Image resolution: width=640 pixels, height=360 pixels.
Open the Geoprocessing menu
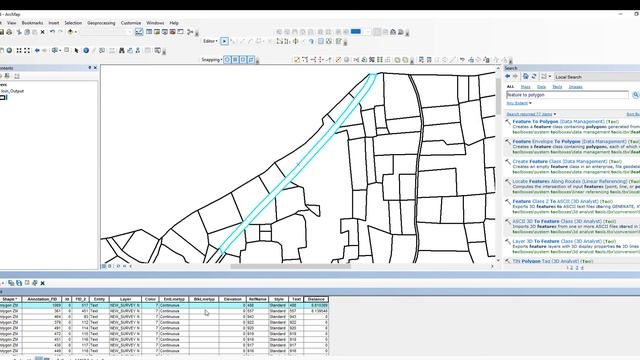coord(101,23)
